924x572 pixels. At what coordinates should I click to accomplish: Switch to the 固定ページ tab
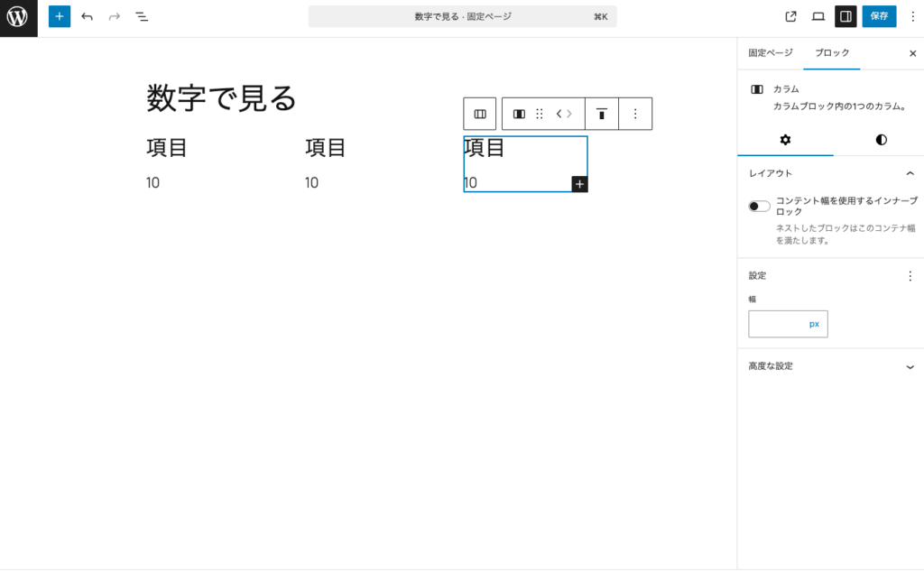point(770,53)
